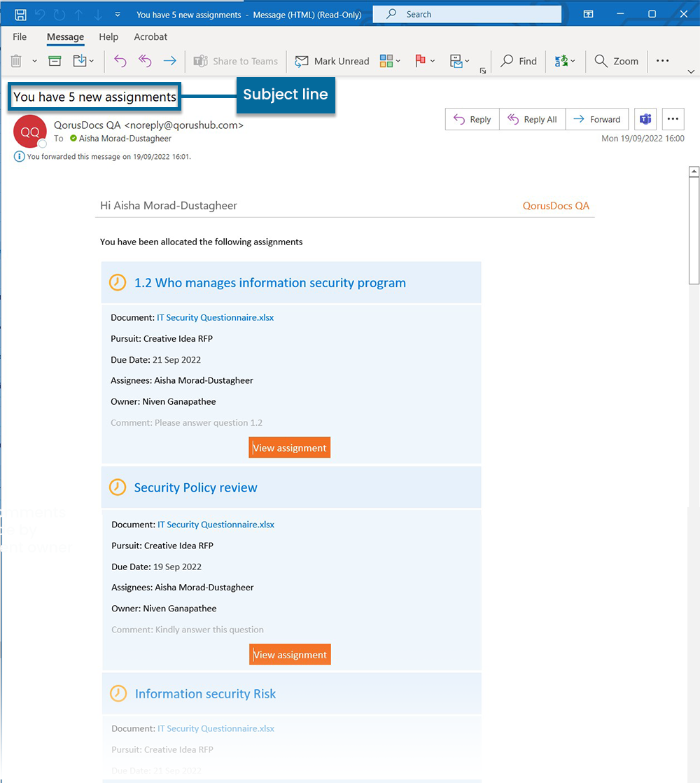Open the Help tab
Viewport: 700px width, 783px height.
tap(108, 37)
